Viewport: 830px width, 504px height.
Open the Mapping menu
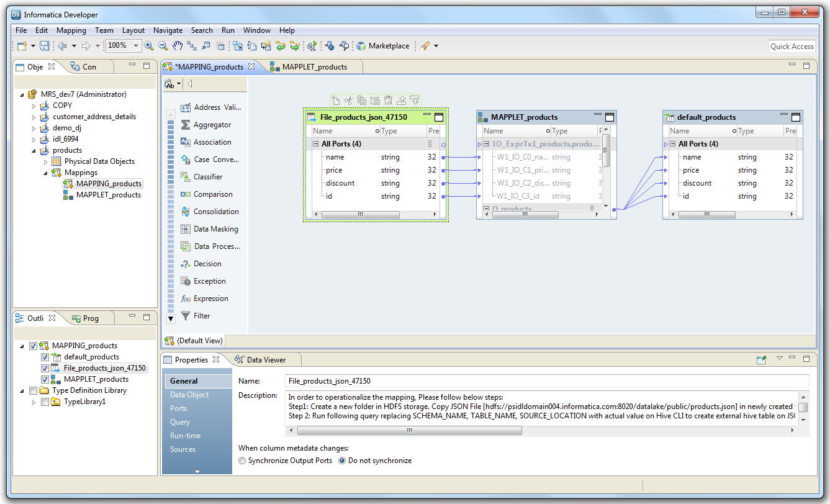(x=71, y=30)
